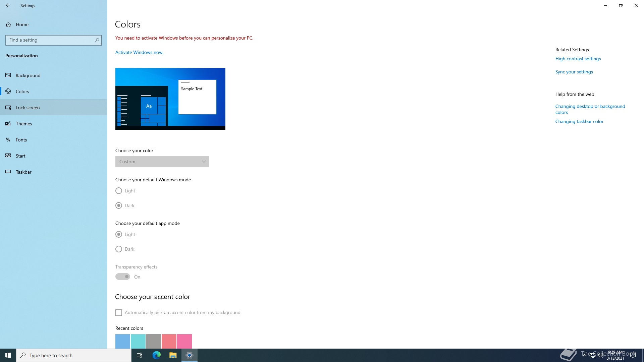Click the Choose your accent color heading
This screenshot has height=362, width=644.
153,297
